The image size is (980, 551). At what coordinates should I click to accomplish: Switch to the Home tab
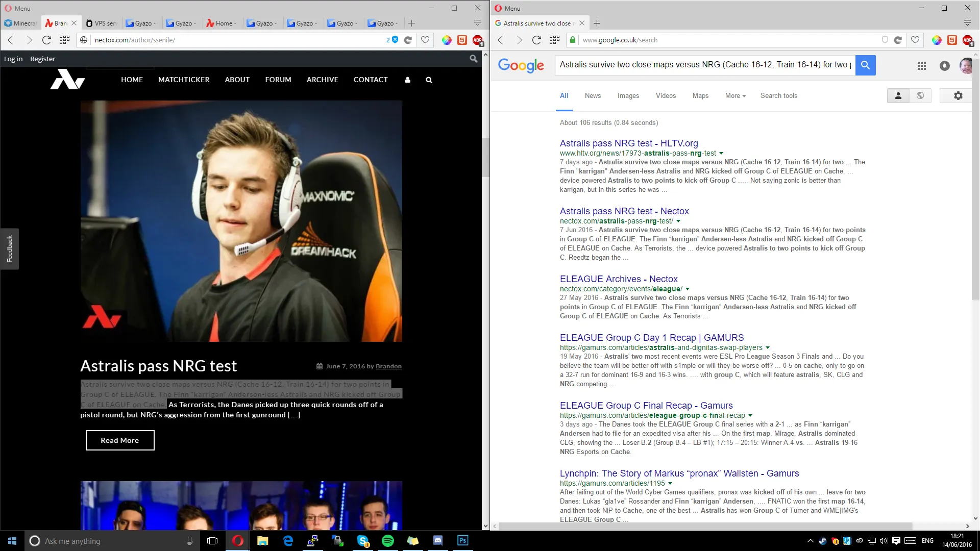point(223,23)
